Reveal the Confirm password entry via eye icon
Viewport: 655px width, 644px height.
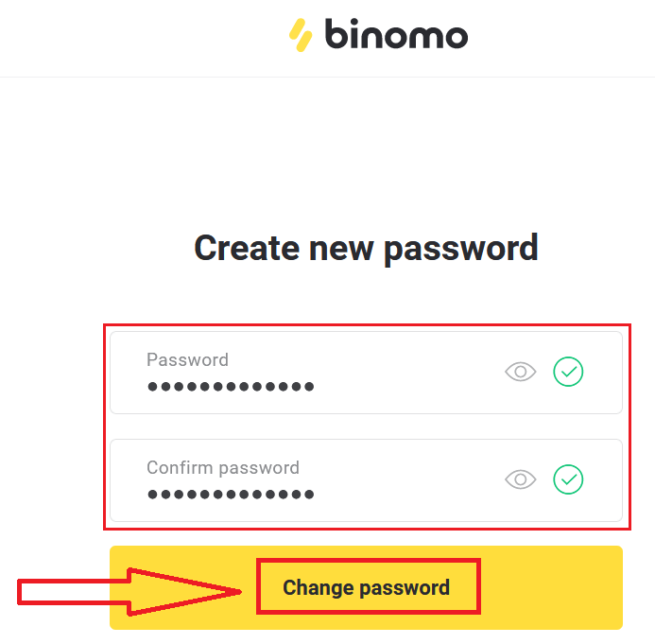(520, 480)
